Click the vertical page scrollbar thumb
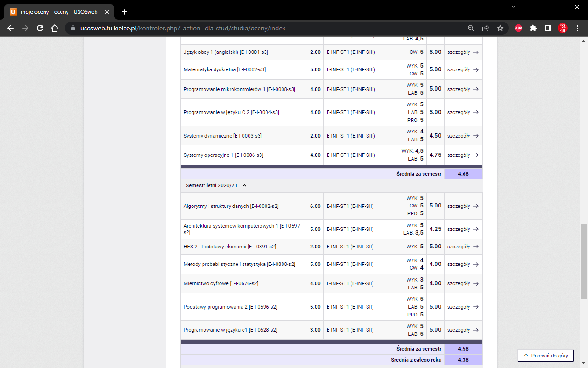Viewport: 588px width, 368px height. [584, 261]
